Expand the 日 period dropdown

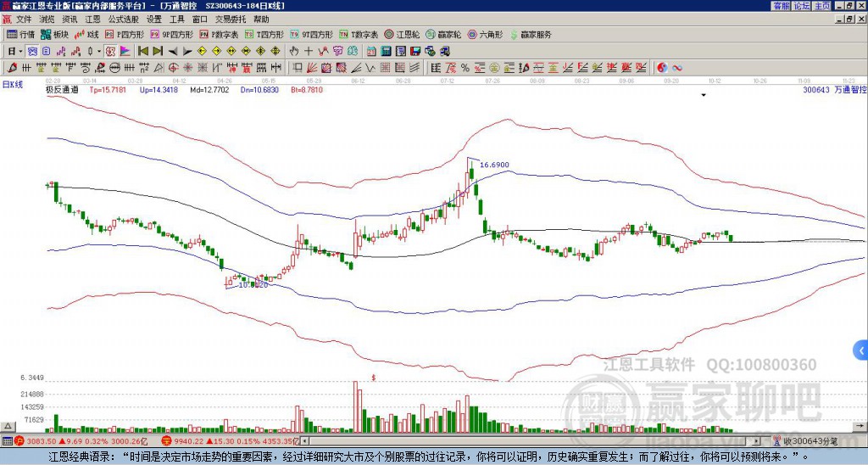click(20, 52)
